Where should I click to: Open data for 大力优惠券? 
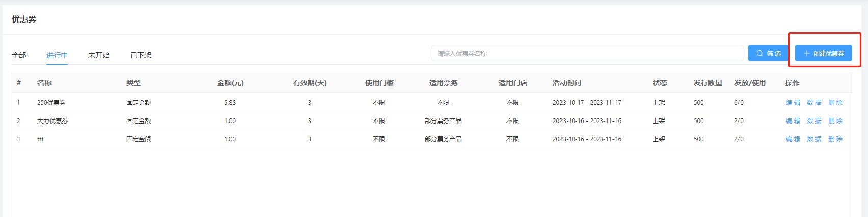(x=814, y=121)
